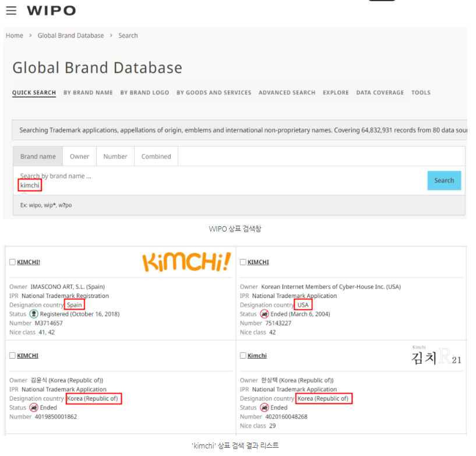476x456 pixels.
Task: Click the WIPO logo
Action: coord(51,10)
